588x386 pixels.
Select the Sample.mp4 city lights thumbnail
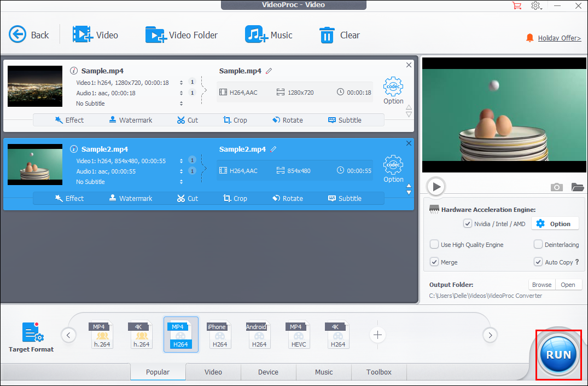point(35,86)
